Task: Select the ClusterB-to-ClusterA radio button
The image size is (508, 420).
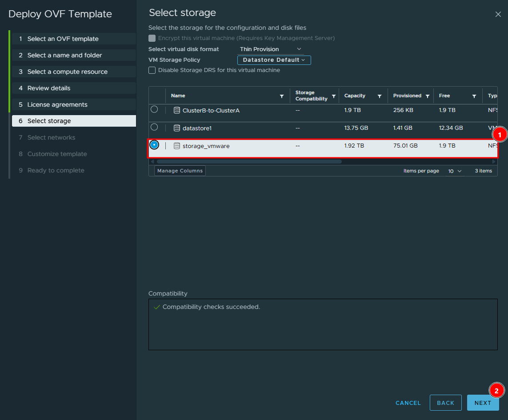Action: (154, 109)
